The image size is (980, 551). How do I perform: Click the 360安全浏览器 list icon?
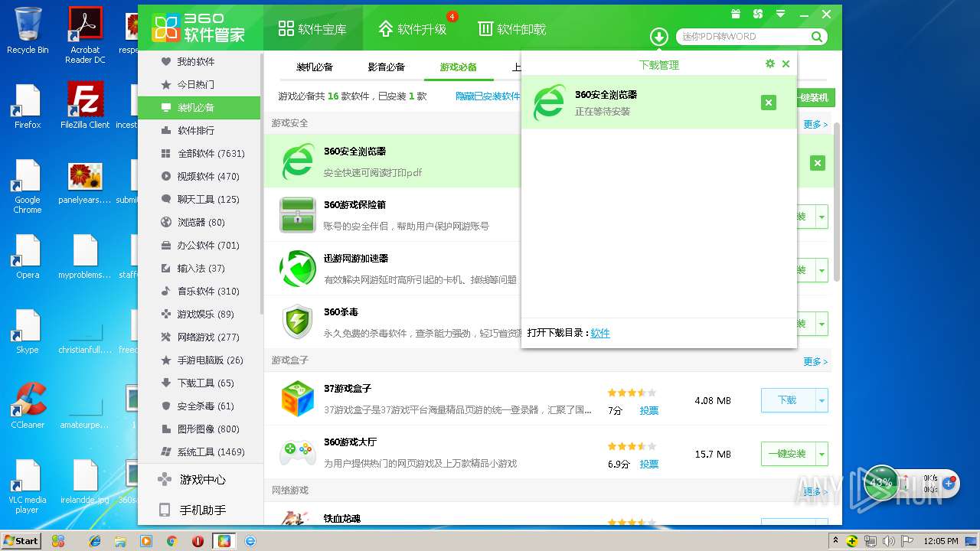click(298, 161)
